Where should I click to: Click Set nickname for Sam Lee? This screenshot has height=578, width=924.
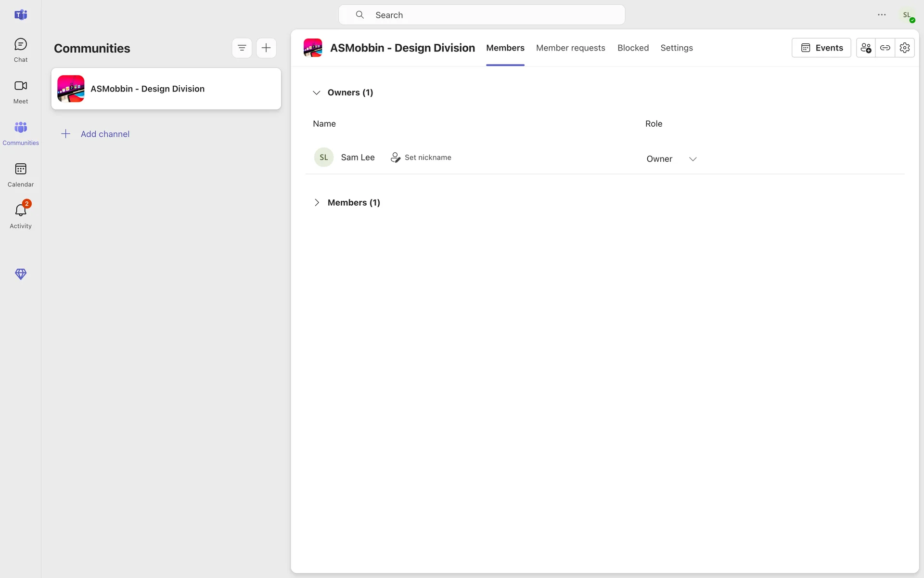421,158
